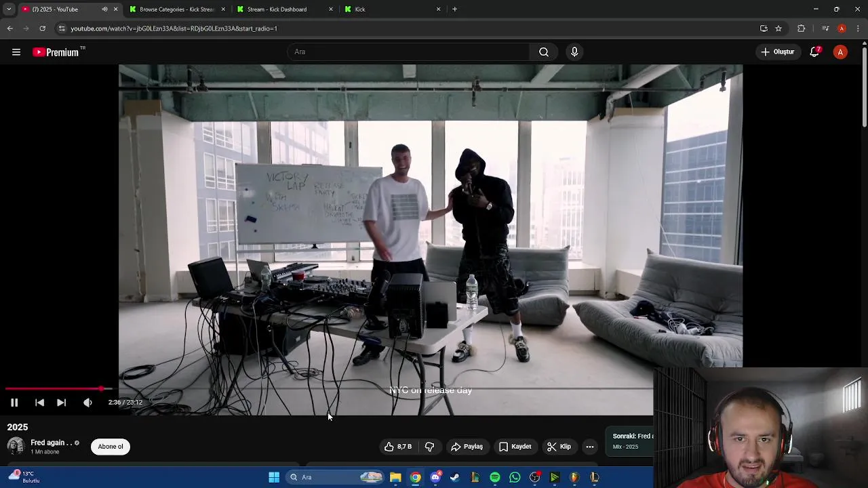Open the account avatar menu
The image size is (868, 488).
pyautogui.click(x=840, y=52)
